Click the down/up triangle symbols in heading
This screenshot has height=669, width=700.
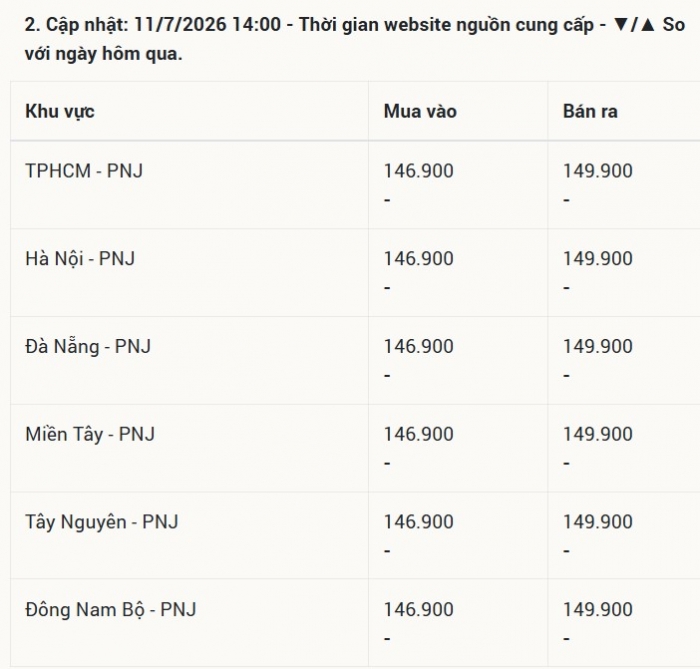[634, 25]
